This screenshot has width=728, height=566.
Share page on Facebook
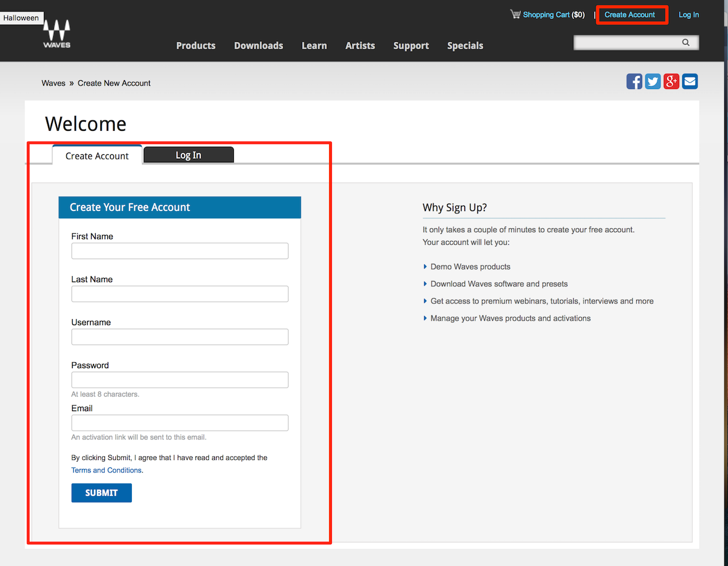point(634,81)
